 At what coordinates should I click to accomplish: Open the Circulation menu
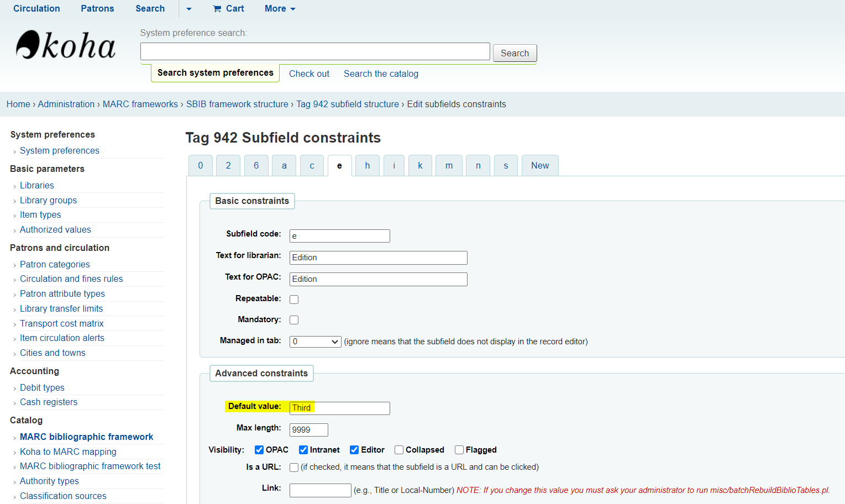36,8
